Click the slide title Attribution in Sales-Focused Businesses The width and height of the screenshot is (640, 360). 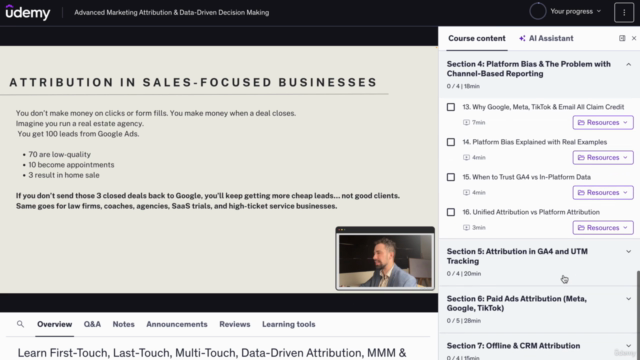(193, 82)
